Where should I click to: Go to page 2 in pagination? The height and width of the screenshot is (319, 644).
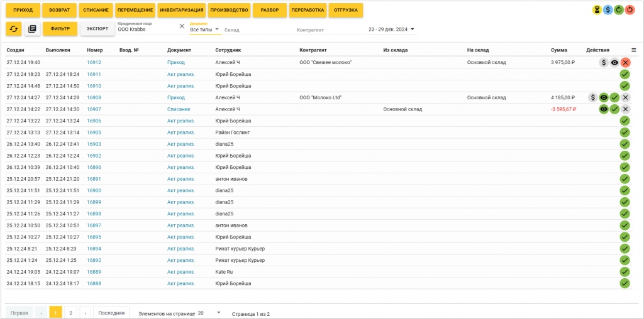point(70,313)
